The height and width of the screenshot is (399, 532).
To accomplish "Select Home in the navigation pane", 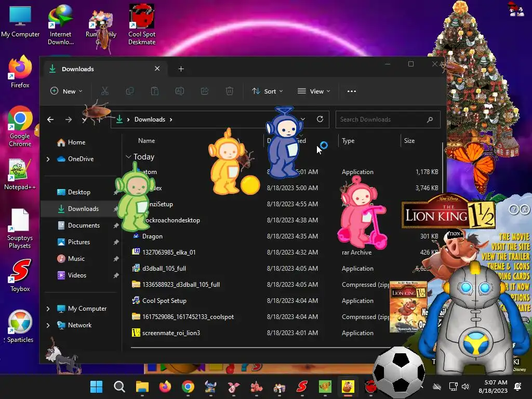I will [x=77, y=142].
